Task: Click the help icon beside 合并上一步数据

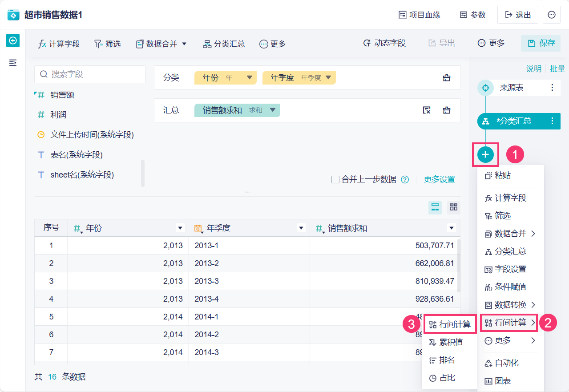Action: pyautogui.click(x=405, y=180)
